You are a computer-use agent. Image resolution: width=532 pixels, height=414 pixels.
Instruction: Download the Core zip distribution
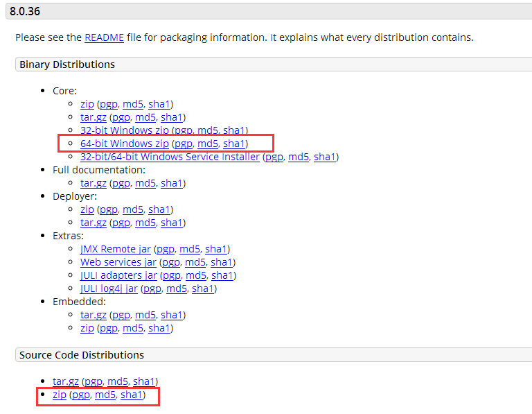[x=87, y=104]
